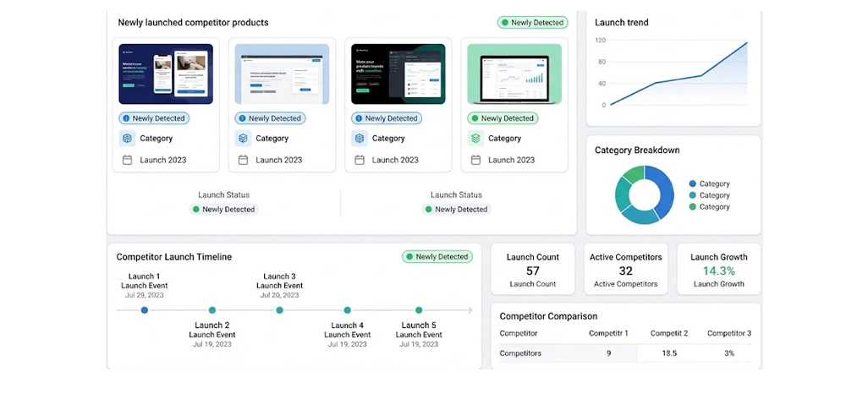Image resolution: width=868 pixels, height=394 pixels.
Task: Click 'Launch 2023' text on the green laptop card
Action: (512, 160)
